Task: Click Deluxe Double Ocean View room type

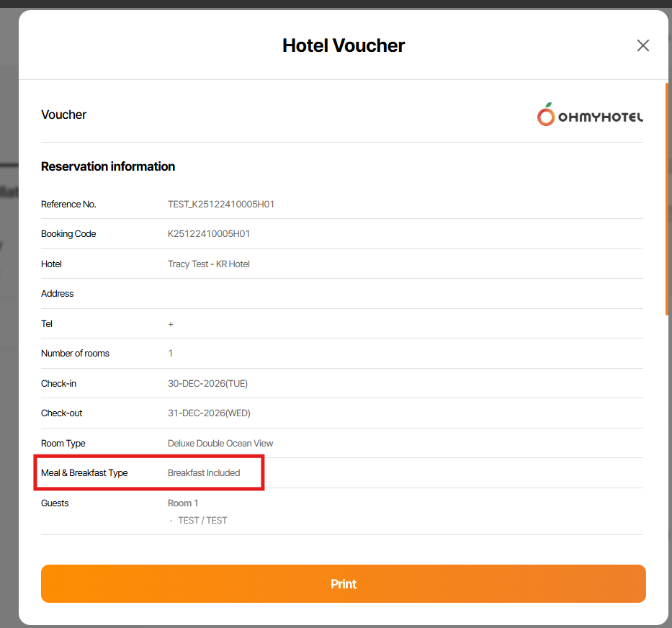Action: pyautogui.click(x=220, y=444)
